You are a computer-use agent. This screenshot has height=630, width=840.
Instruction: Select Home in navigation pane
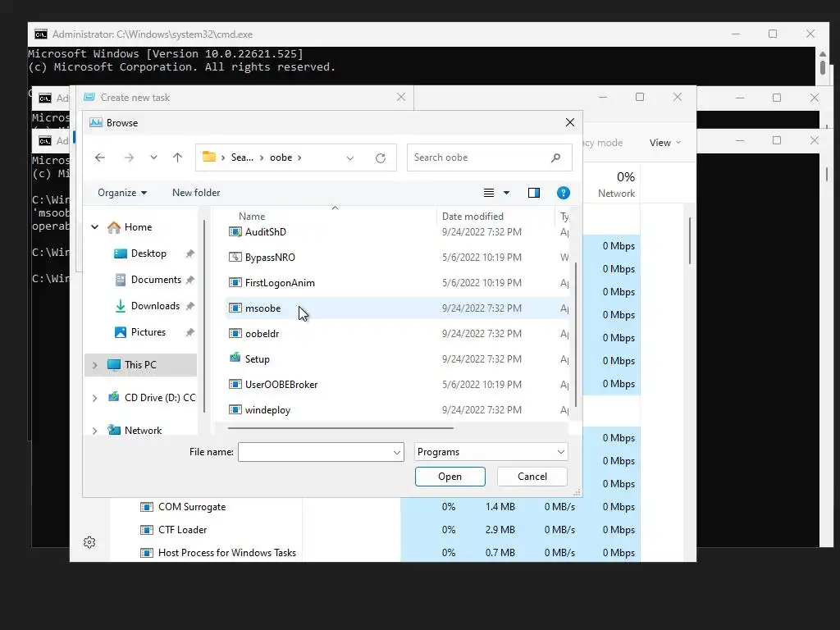pyautogui.click(x=138, y=227)
